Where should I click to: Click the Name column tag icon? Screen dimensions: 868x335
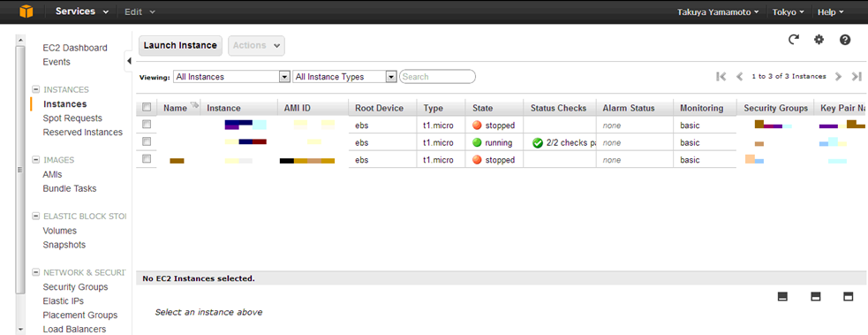click(x=194, y=106)
